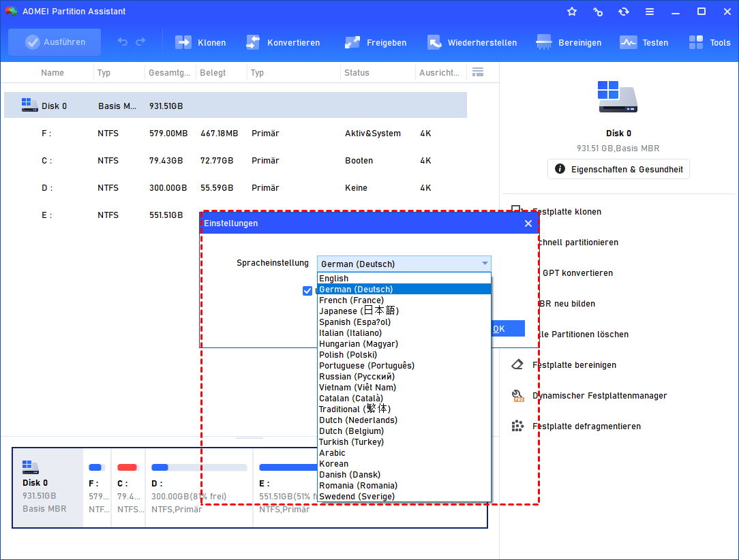Click Festplatte bereinigen eraser icon
The width and height of the screenshot is (739, 560).
click(x=517, y=364)
